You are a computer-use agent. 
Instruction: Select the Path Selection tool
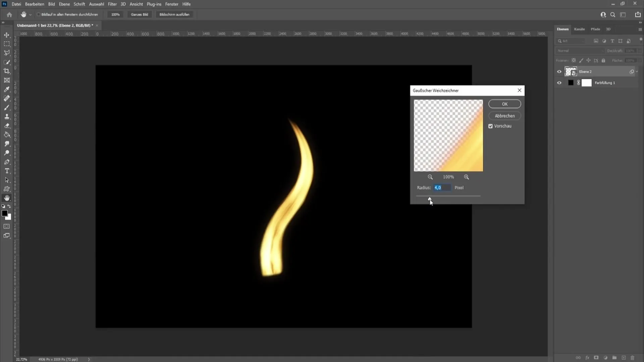7,180
